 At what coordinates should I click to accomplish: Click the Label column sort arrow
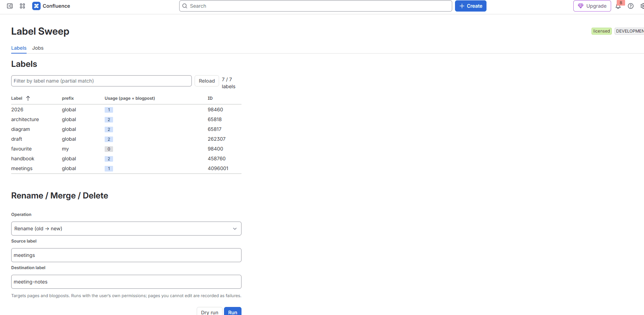click(x=28, y=98)
